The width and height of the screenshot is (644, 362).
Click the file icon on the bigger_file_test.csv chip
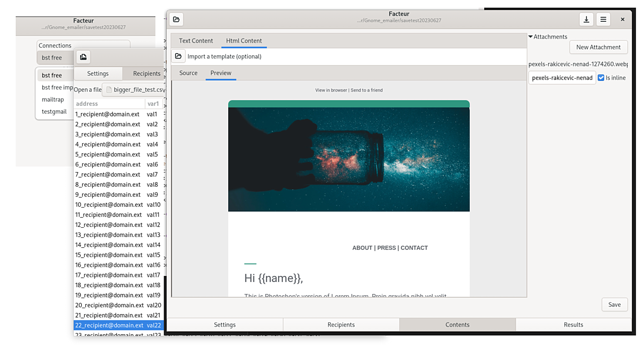108,90
